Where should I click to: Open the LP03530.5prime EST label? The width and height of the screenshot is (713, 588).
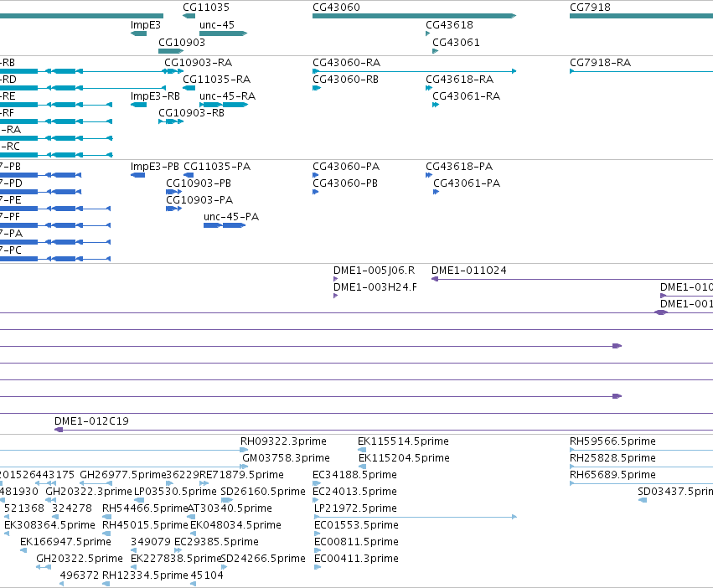pos(175,492)
